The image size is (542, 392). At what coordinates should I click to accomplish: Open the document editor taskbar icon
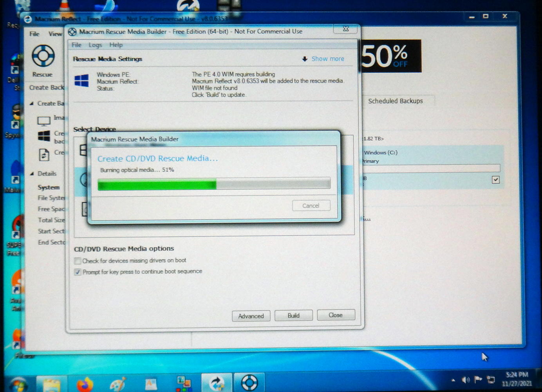coord(151,384)
